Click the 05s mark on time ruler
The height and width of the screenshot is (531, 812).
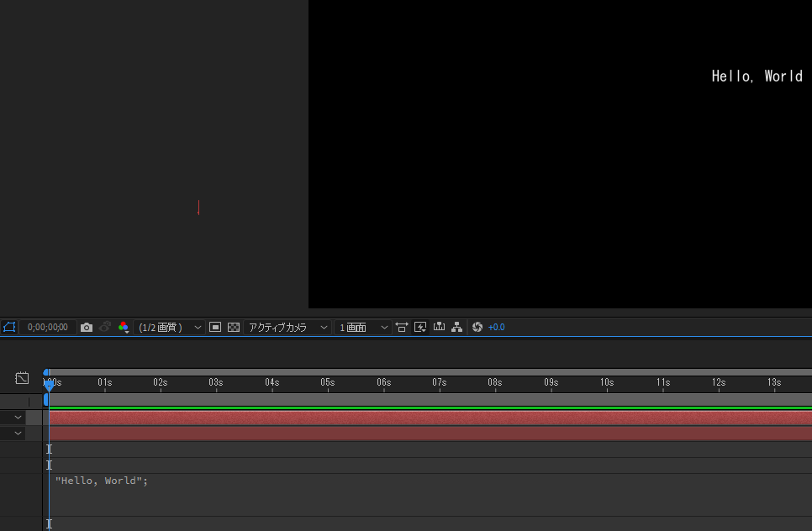pyautogui.click(x=327, y=382)
